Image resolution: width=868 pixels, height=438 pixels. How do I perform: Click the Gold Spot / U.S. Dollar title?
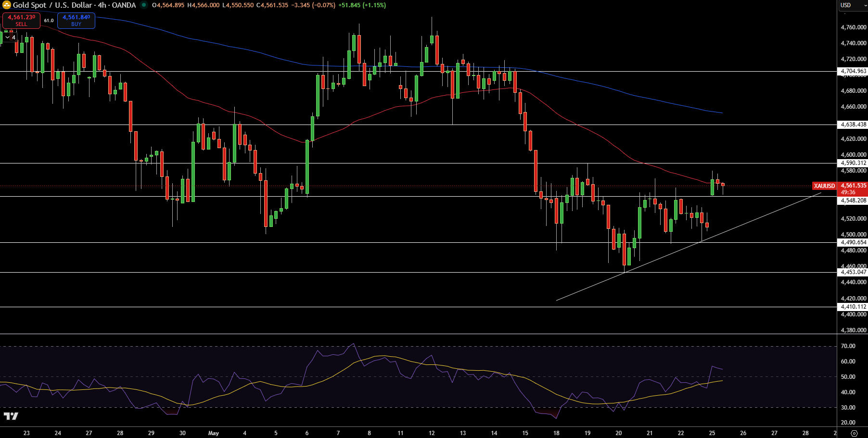coord(52,5)
